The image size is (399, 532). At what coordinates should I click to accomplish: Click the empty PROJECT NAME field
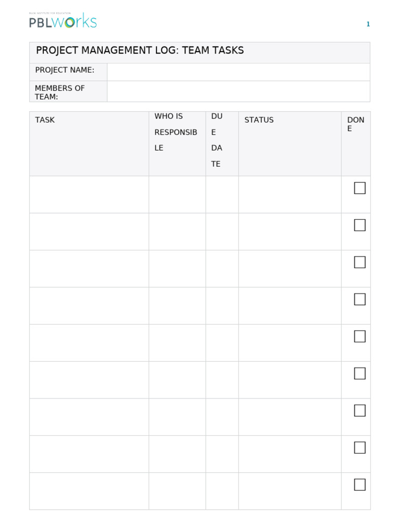[x=238, y=72]
